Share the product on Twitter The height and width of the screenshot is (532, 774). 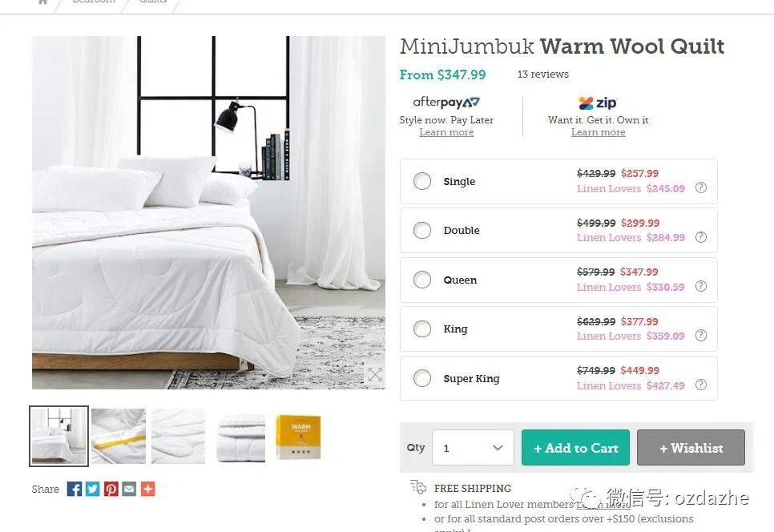tap(92, 489)
